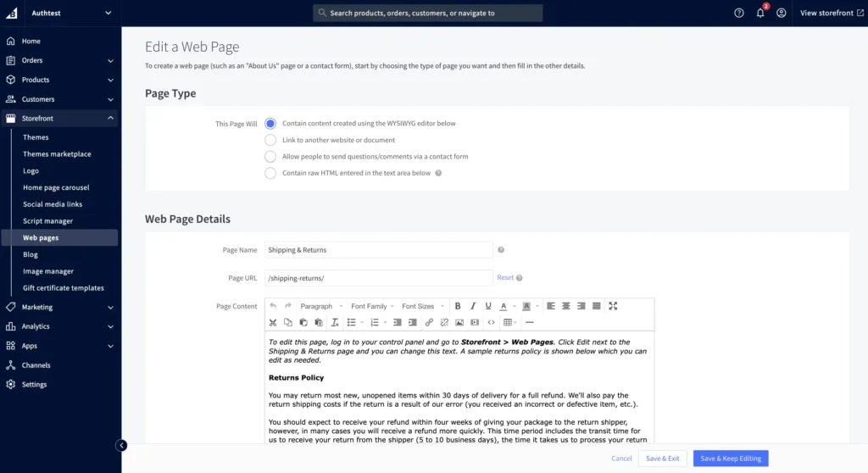
Task: Insert a numbered list
Action: click(x=375, y=322)
